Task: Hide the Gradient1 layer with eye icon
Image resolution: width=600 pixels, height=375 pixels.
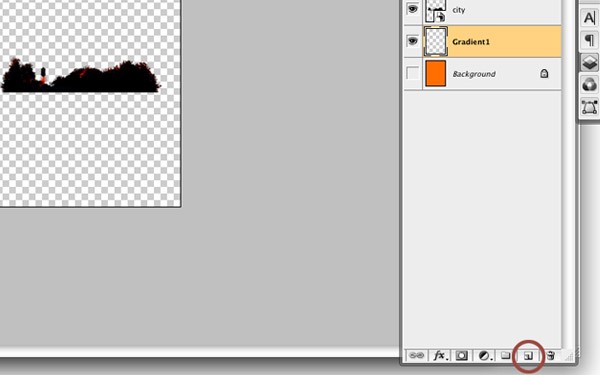Action: click(x=412, y=41)
